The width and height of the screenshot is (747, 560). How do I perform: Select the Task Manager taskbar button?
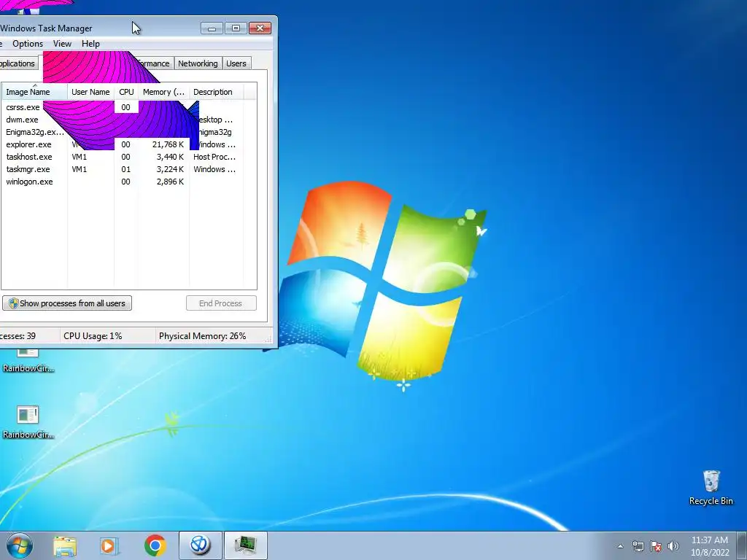click(x=245, y=545)
